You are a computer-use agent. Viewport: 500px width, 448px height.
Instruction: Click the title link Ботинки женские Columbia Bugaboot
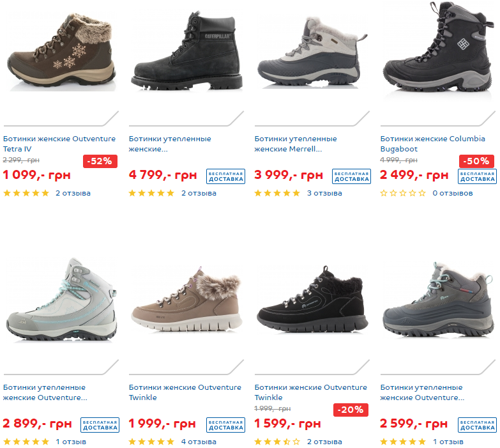[x=433, y=144]
